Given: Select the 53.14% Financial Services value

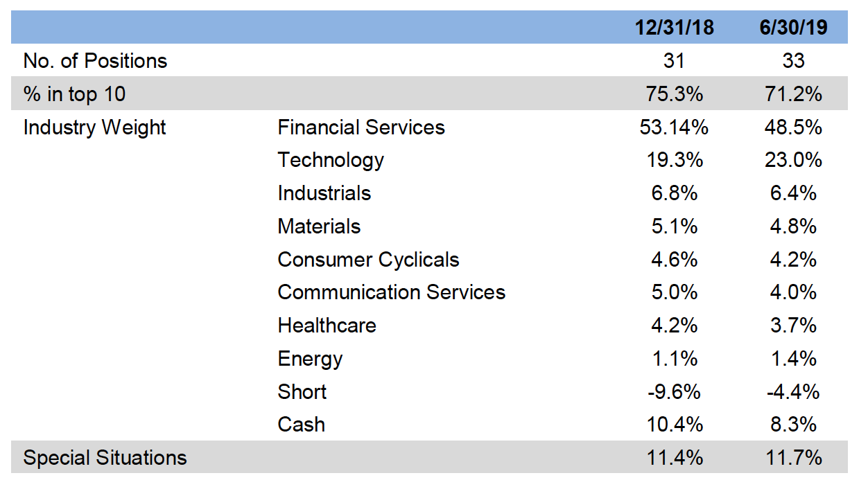Looking at the screenshot, I should [x=674, y=127].
